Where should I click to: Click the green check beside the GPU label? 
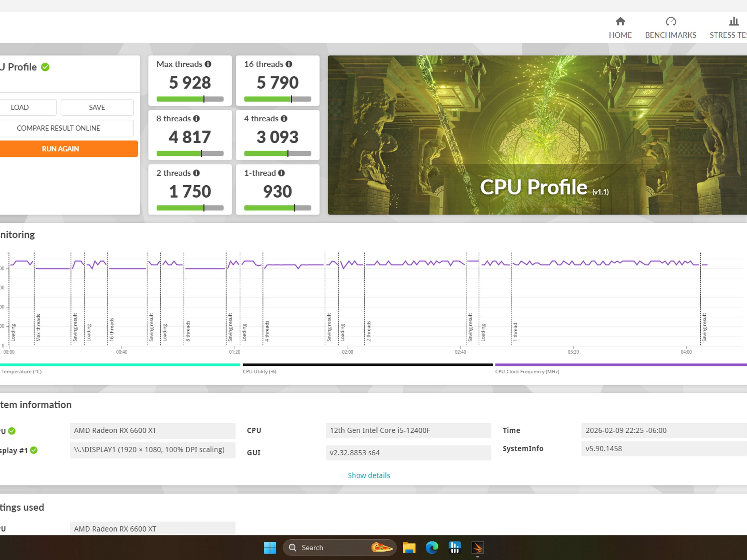tap(12, 431)
